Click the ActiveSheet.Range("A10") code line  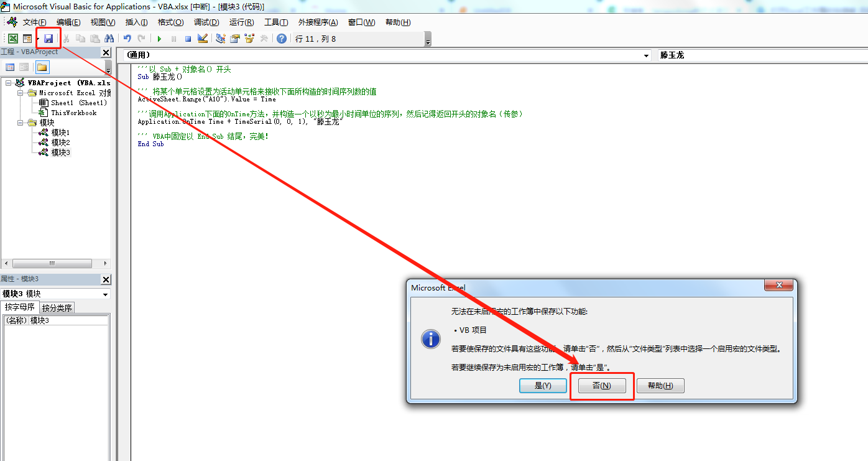click(207, 99)
